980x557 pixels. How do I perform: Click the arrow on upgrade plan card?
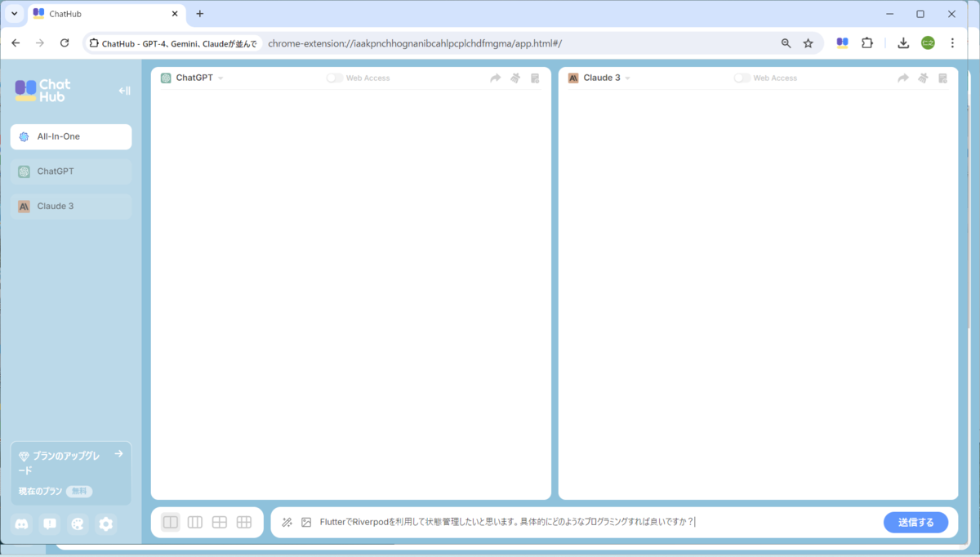coord(118,453)
